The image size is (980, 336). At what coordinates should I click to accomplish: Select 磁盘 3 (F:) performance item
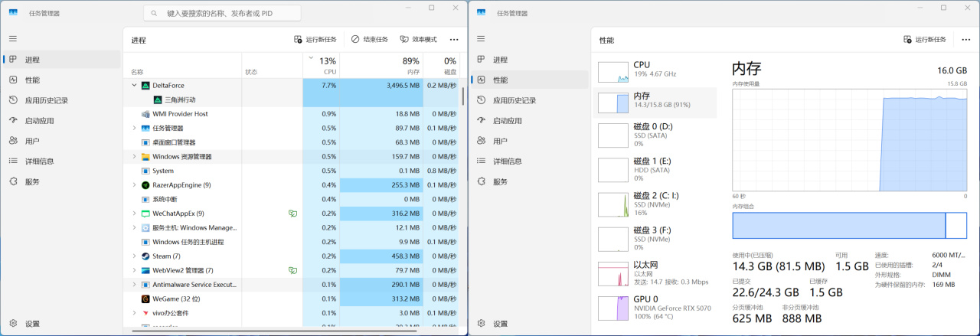(655, 238)
